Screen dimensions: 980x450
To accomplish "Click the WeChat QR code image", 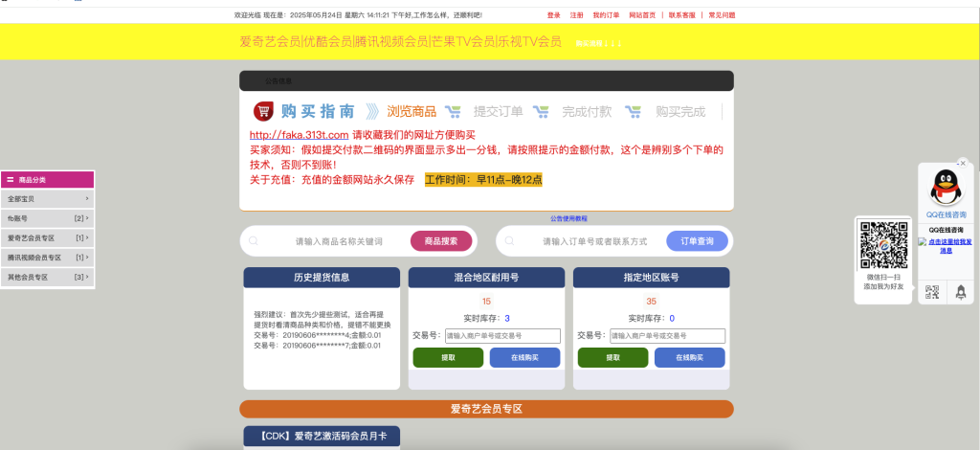I will [883, 245].
